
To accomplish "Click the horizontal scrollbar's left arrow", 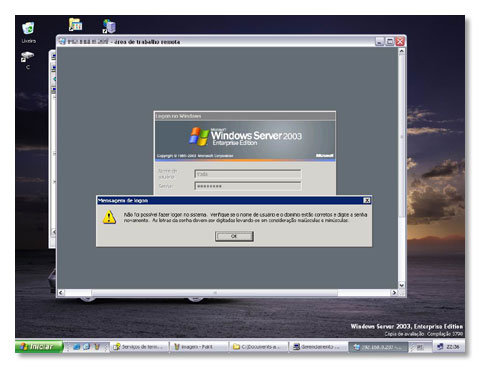I will click(x=61, y=292).
